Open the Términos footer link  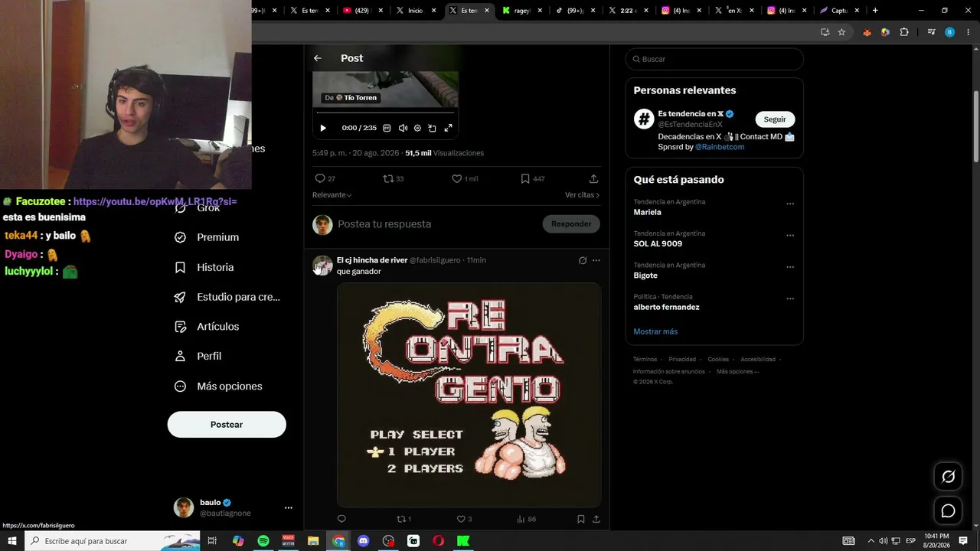pos(645,360)
